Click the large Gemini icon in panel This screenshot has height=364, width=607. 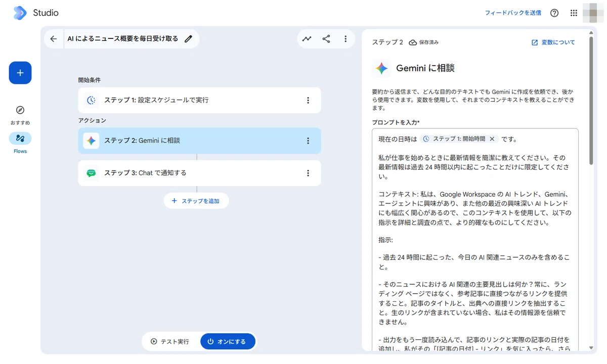click(381, 68)
